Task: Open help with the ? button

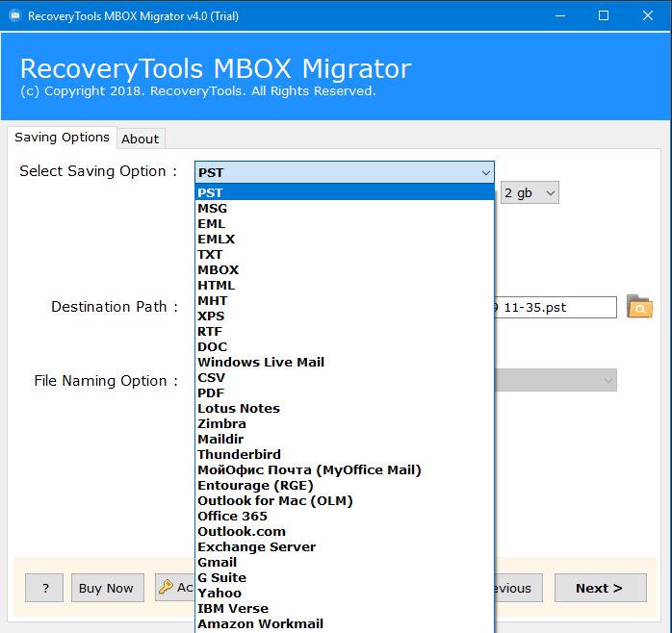Action: 44,588
